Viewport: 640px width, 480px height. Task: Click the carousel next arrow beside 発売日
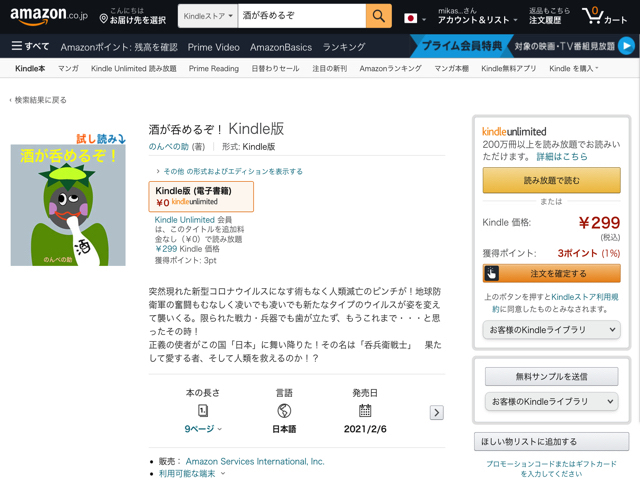tap(436, 412)
